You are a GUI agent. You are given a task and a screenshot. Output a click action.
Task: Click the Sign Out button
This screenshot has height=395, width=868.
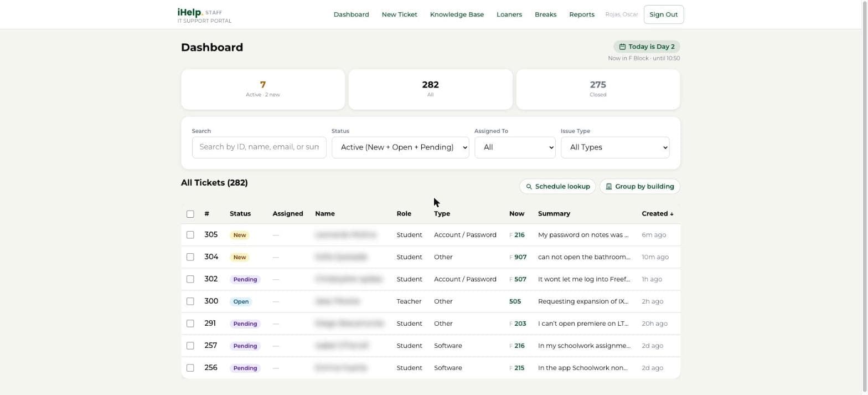coord(664,14)
